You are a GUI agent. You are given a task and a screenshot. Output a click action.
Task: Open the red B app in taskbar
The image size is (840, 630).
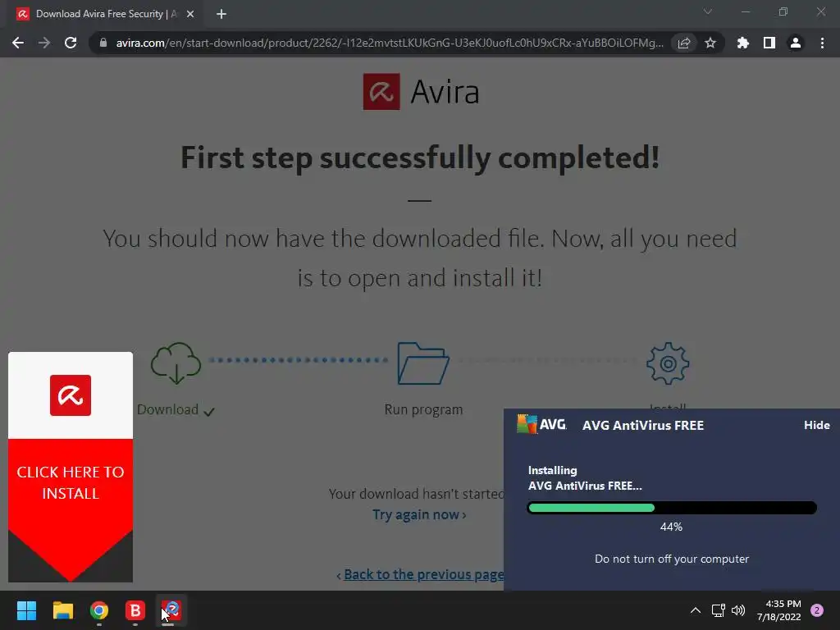tap(135, 610)
